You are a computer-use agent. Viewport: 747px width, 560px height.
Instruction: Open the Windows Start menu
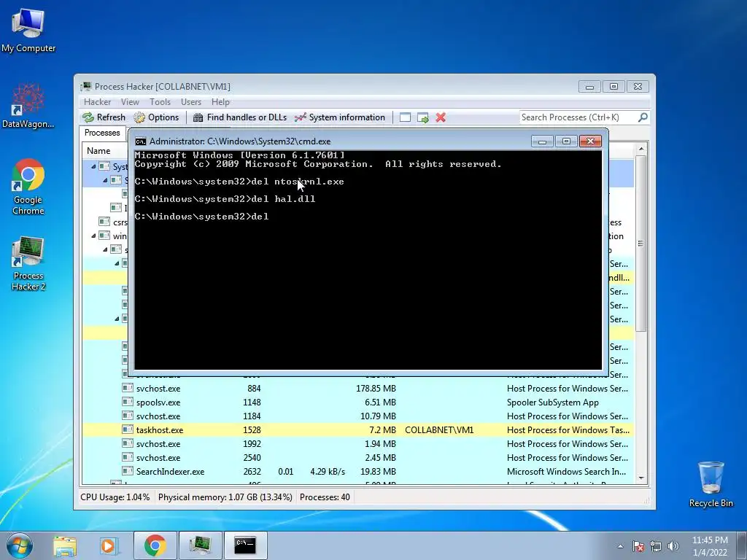(x=19, y=545)
